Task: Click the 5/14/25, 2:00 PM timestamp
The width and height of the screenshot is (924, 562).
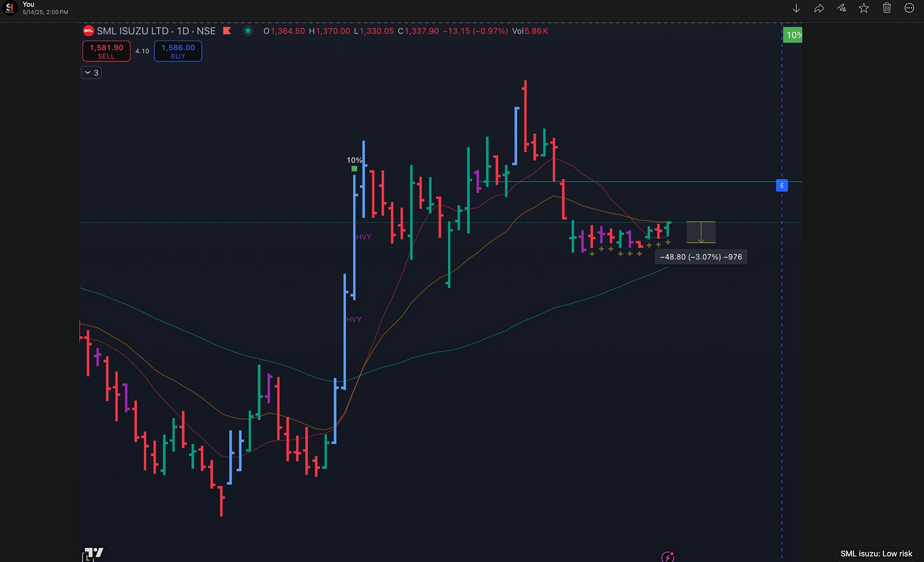Action: 45,12
